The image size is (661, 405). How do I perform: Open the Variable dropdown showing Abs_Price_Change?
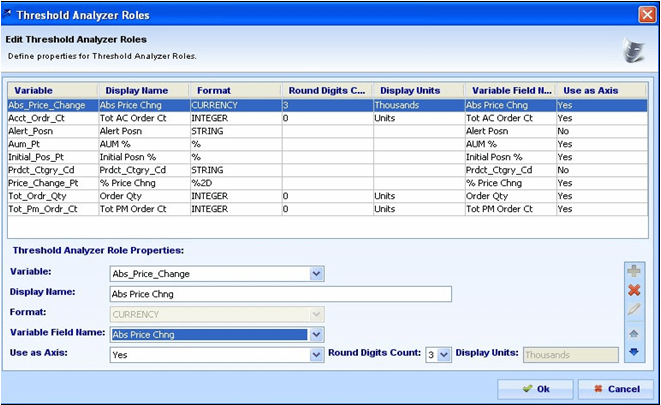click(316, 274)
